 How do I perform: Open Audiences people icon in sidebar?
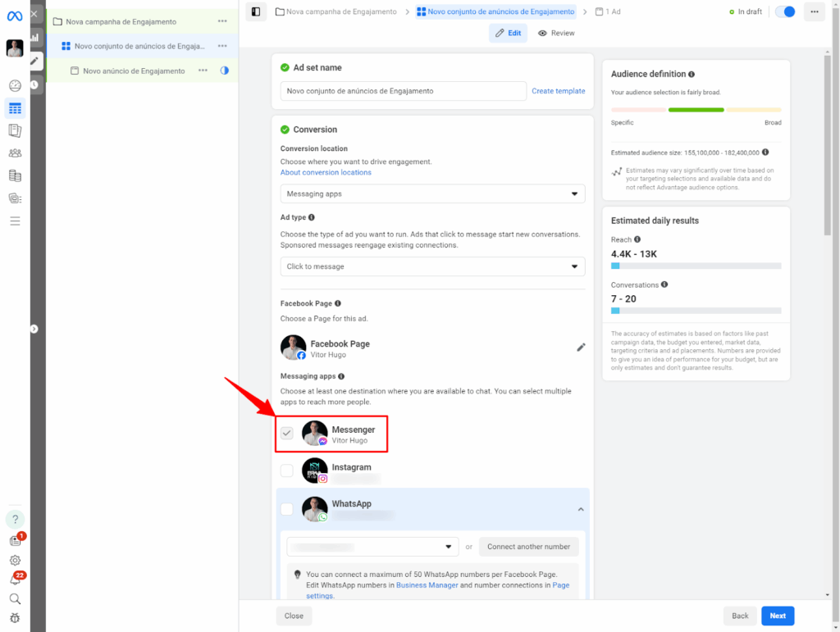click(15, 153)
